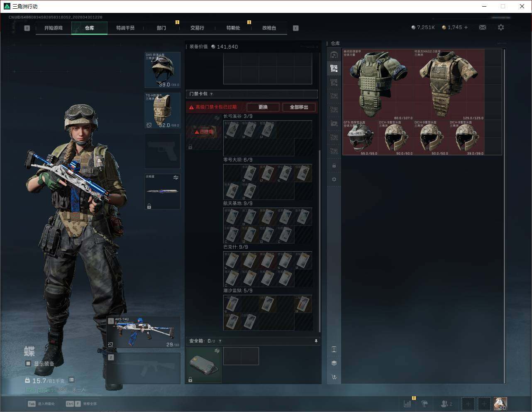Click the stacked layers icon in warehouse sidebar
Viewport: 532px width, 412px height.
pyautogui.click(x=334, y=363)
